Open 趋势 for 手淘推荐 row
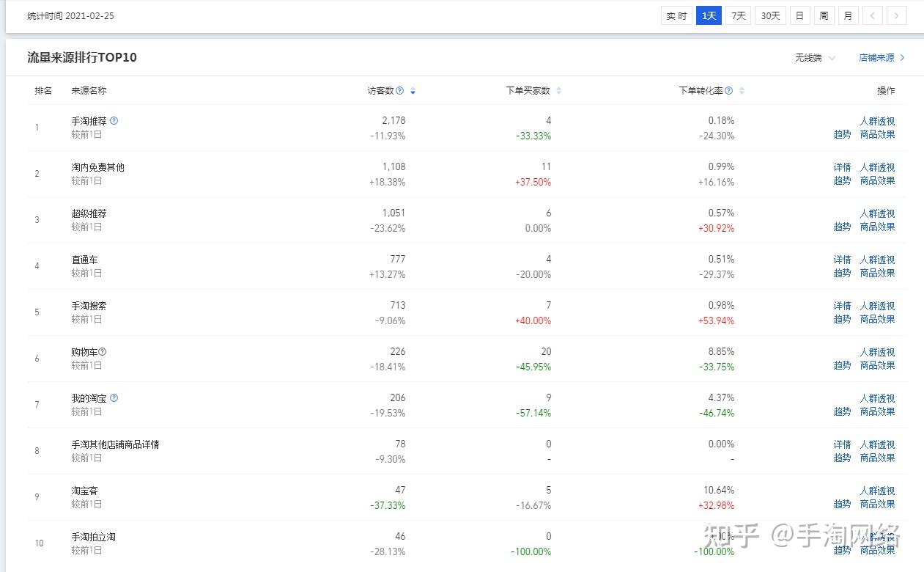 [842, 135]
